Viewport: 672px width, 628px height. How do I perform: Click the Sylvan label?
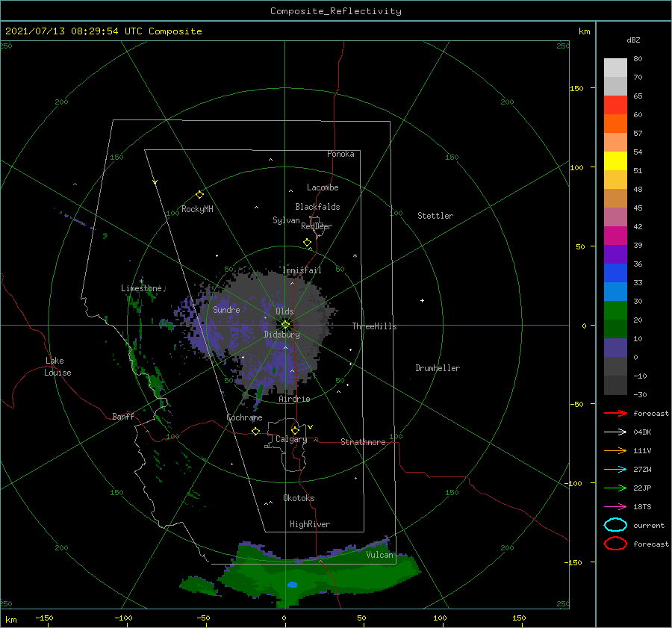[286, 220]
